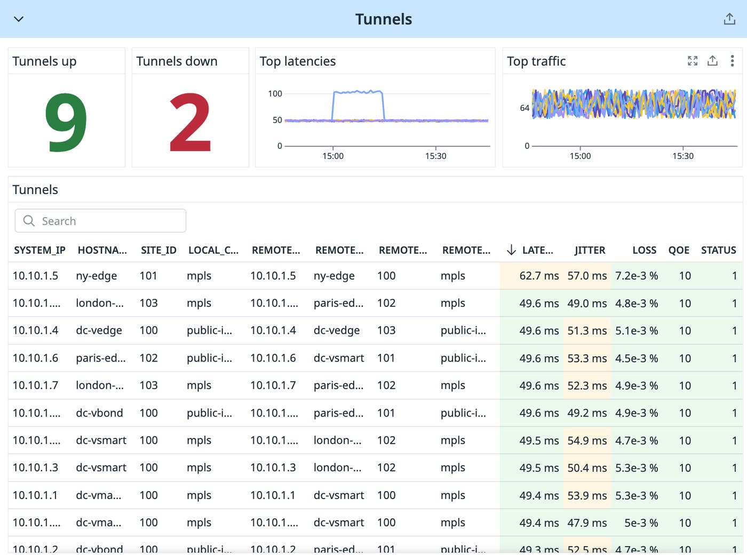Click the HOSTNA... column header

102,250
